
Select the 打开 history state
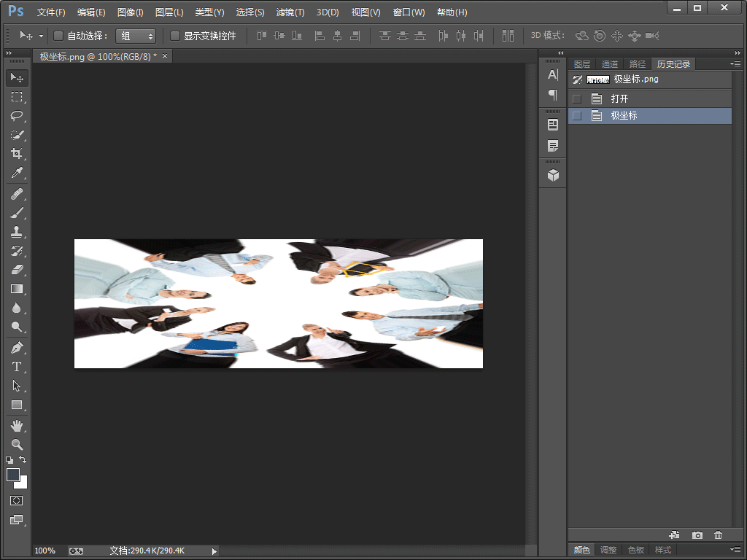650,99
